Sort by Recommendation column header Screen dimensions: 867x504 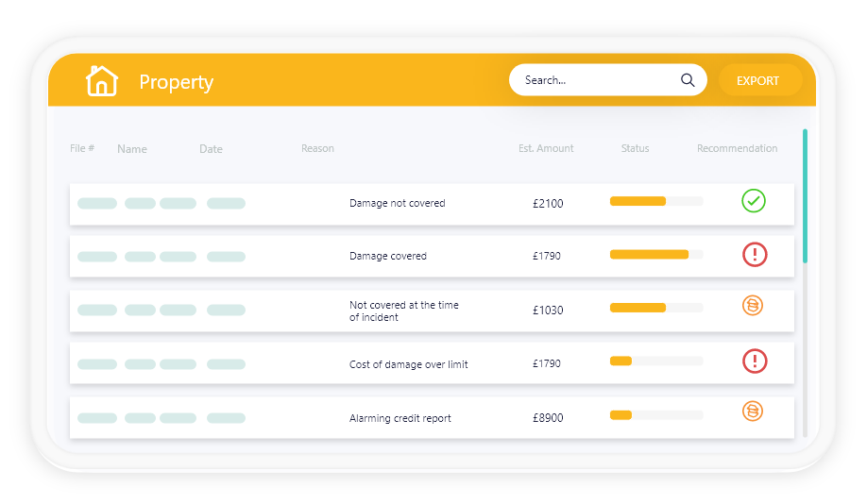point(737,148)
